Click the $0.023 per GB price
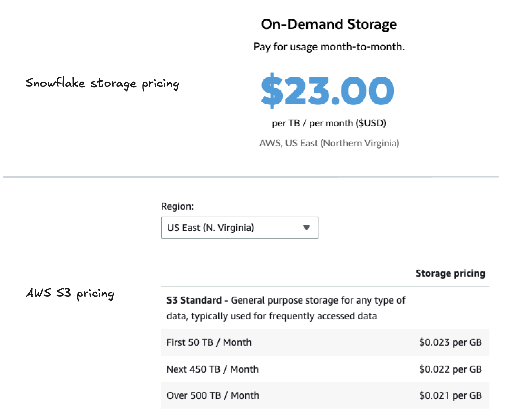Viewport: 506px width, 420px height. pyautogui.click(x=450, y=342)
